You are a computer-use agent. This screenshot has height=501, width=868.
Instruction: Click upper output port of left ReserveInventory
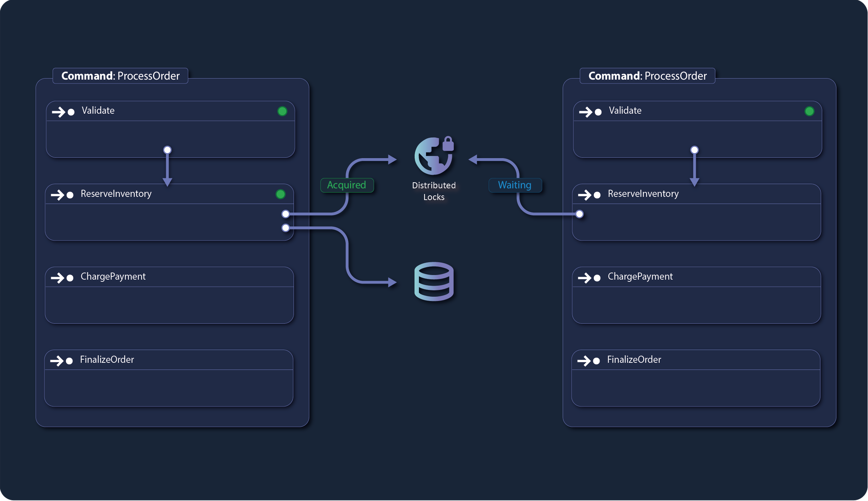(x=285, y=214)
